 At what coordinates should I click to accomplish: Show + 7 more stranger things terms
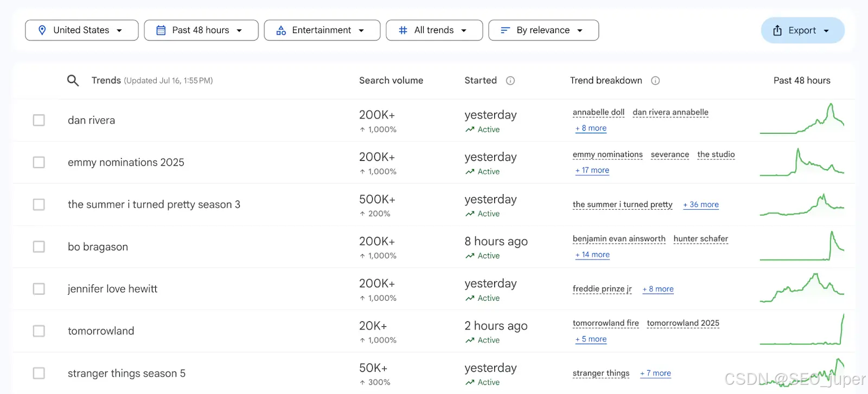point(655,373)
